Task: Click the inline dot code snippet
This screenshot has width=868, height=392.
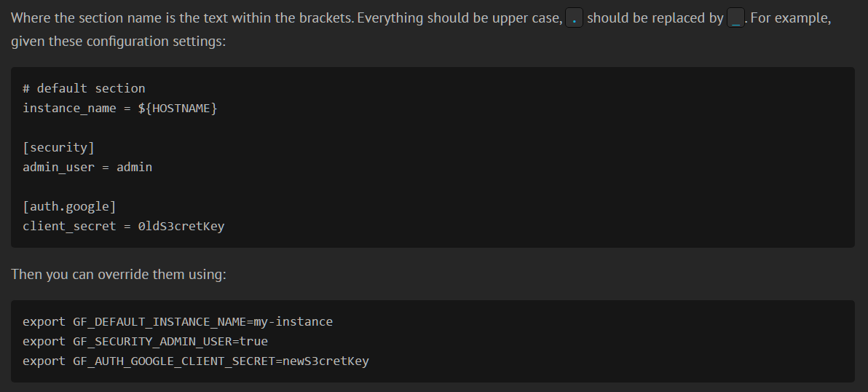Action: click(x=574, y=17)
